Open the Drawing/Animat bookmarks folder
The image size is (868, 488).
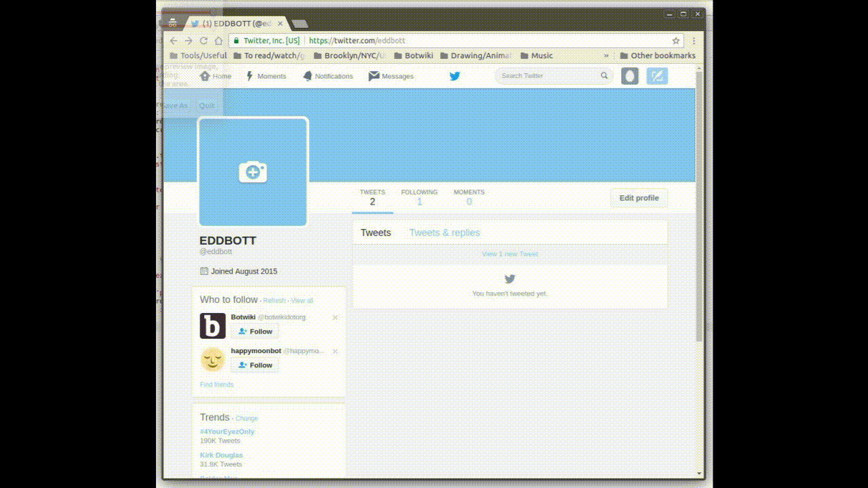tap(476, 56)
